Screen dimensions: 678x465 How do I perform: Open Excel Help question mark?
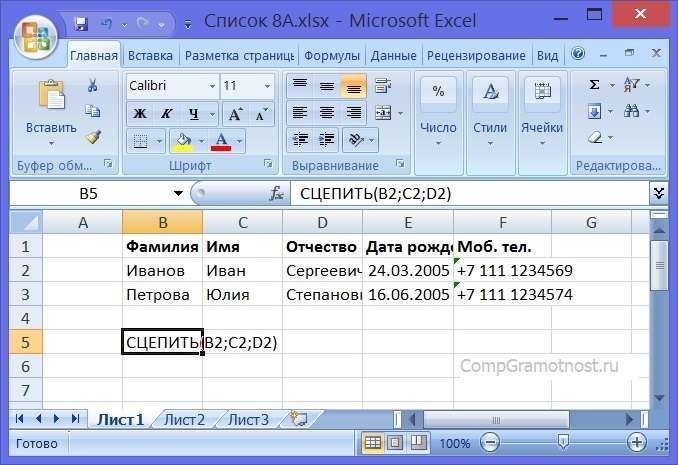click(578, 54)
